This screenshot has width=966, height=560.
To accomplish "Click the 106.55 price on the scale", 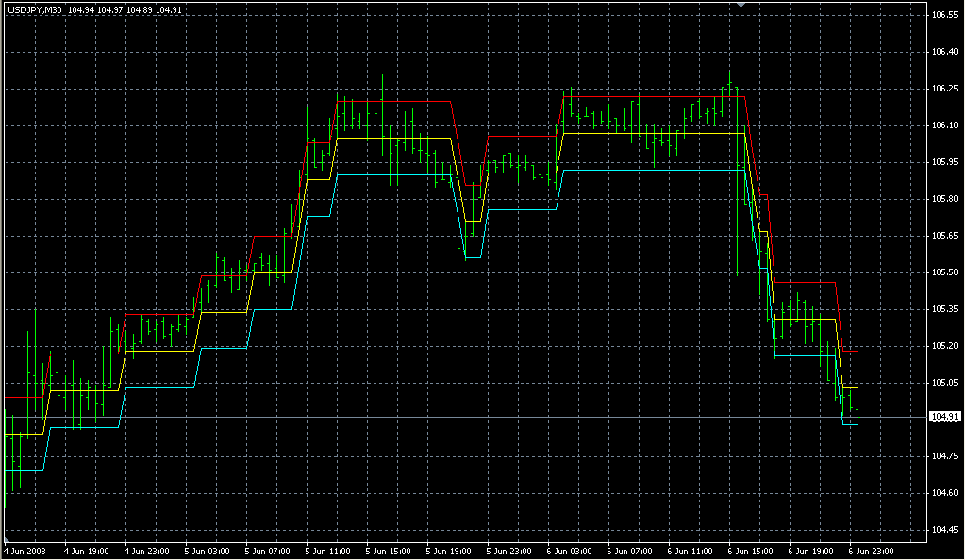I will 943,16.
